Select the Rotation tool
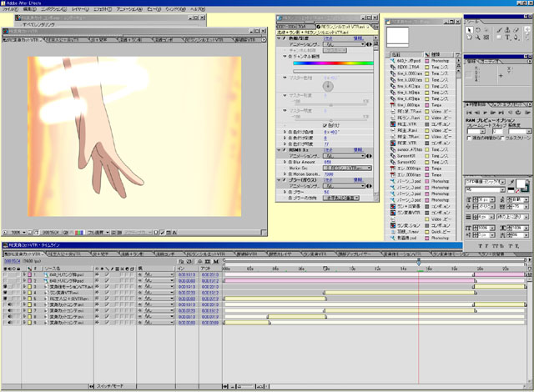Viewport: 534px width, 392px height. pos(478,30)
